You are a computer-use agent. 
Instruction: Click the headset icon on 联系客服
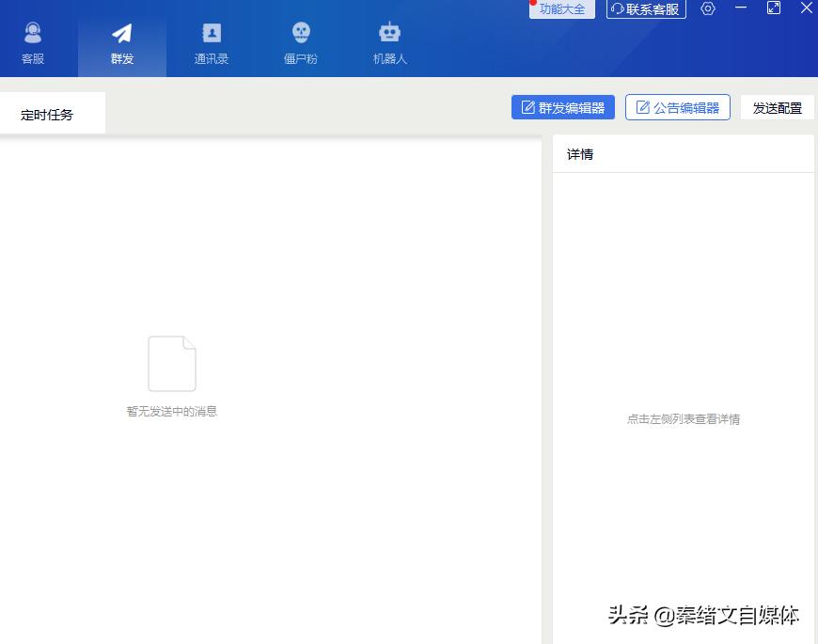(616, 9)
